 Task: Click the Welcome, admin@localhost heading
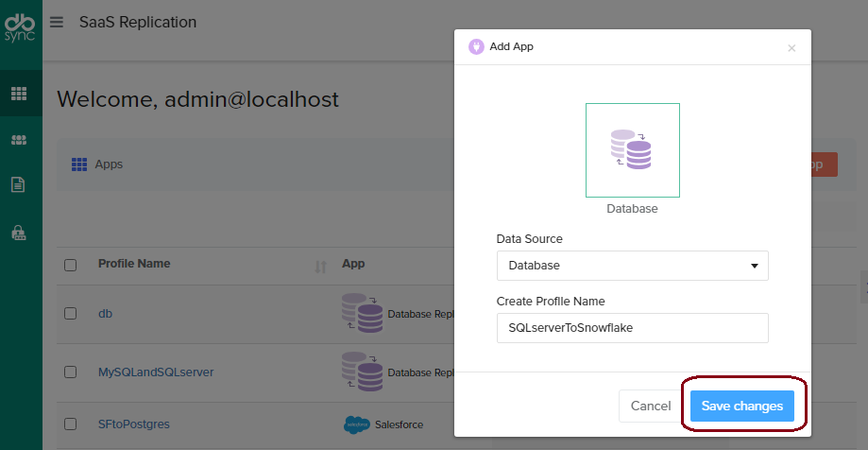pos(197,100)
